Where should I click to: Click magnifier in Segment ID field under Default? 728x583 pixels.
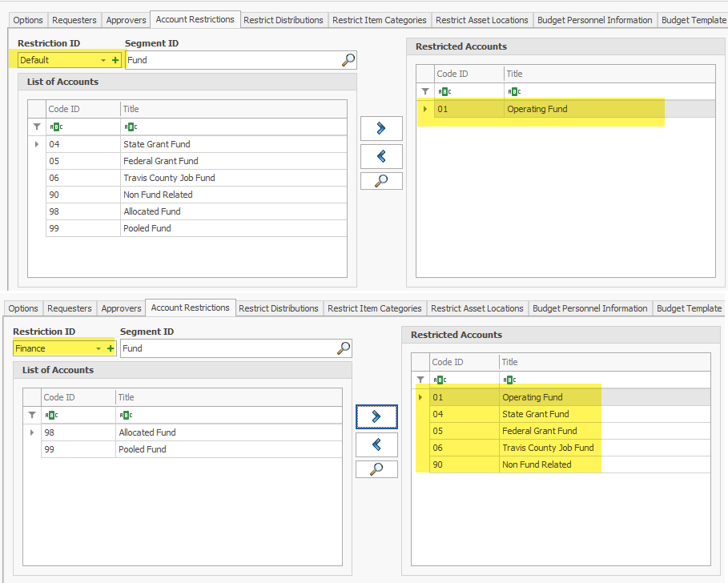click(x=348, y=60)
